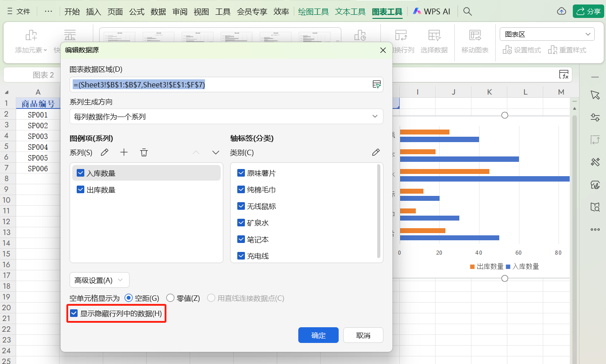Expand the 高级设置 dropdown
The image size is (606, 364).
99,280
